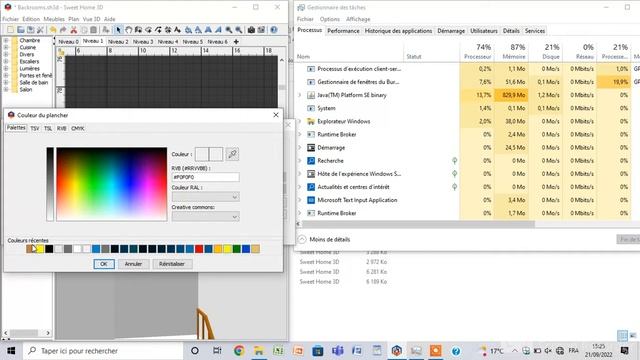Open the Performance tab in Task Manager
Viewport: 640px width, 360px height.
pos(343,31)
